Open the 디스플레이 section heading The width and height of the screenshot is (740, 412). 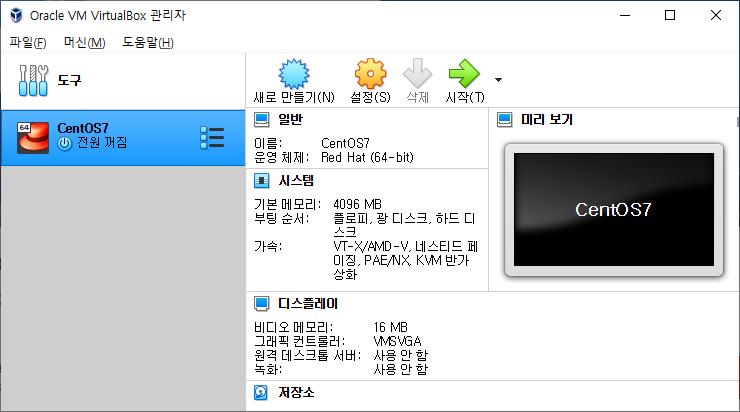(x=308, y=303)
